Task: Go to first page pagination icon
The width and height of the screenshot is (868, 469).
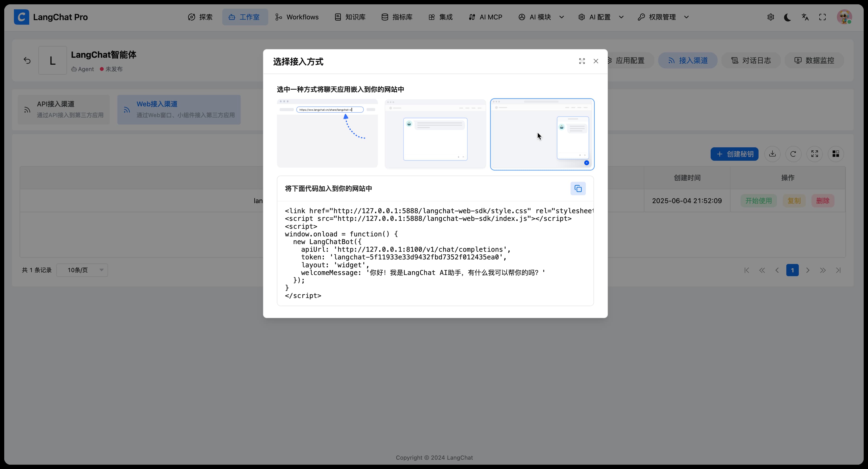Action: (x=747, y=270)
